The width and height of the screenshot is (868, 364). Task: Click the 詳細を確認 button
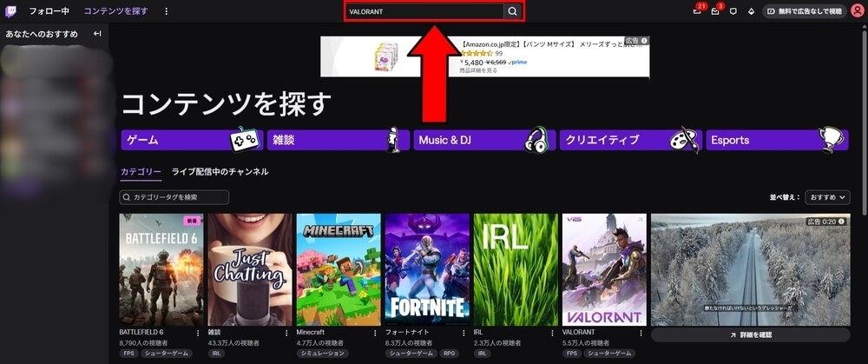(750, 334)
